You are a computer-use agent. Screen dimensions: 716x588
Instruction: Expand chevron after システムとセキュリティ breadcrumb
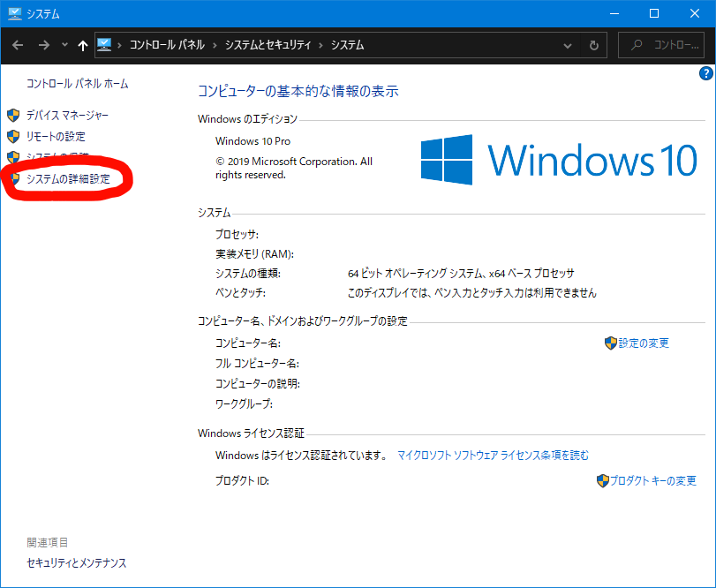click(321, 45)
